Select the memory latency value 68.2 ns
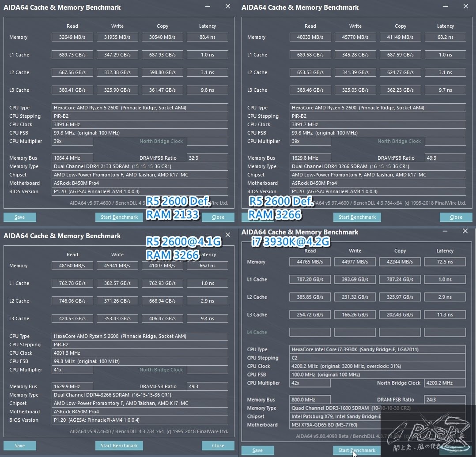This screenshot has height=457, width=476. pos(446,37)
